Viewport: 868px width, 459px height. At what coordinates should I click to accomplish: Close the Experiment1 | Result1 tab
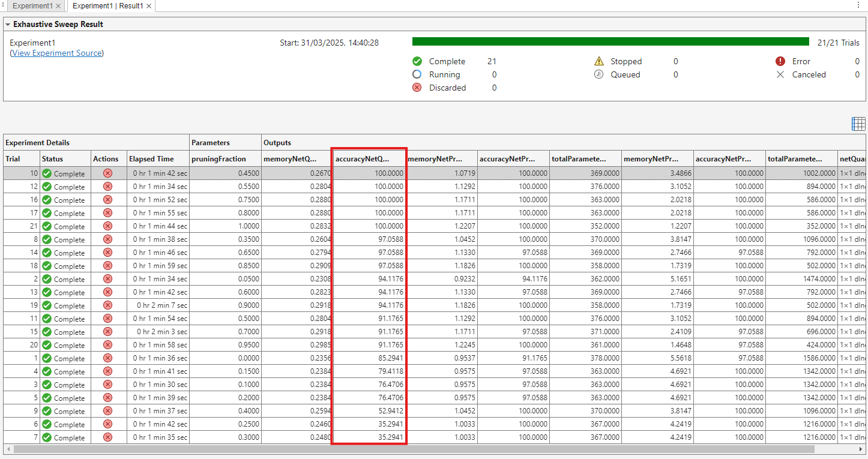tap(149, 5)
